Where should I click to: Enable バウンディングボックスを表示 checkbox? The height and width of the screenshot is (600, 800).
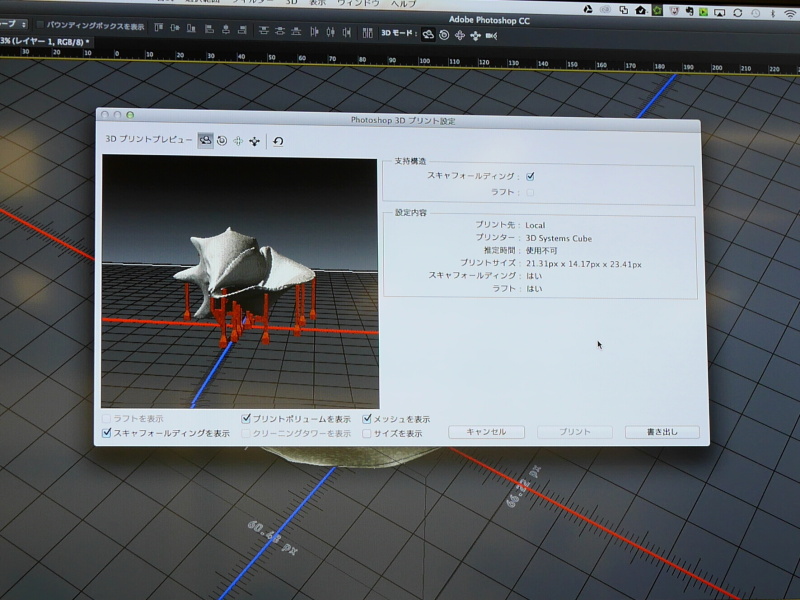coord(40,24)
